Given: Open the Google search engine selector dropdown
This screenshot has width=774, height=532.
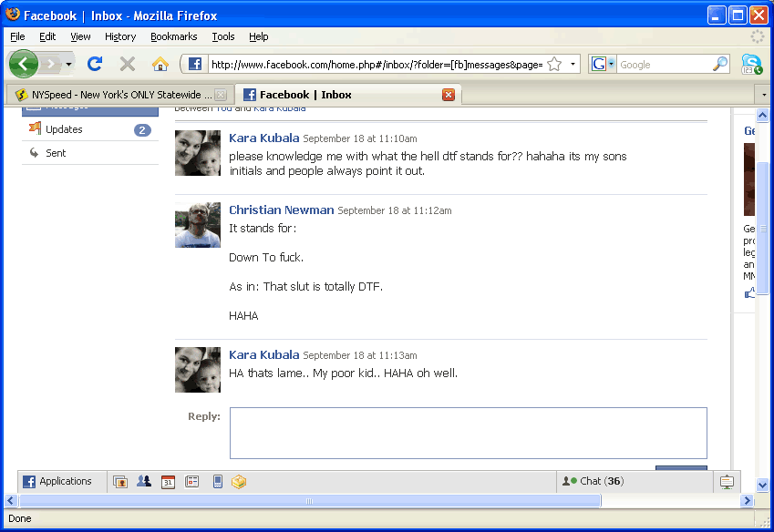Looking at the screenshot, I should click(x=611, y=64).
